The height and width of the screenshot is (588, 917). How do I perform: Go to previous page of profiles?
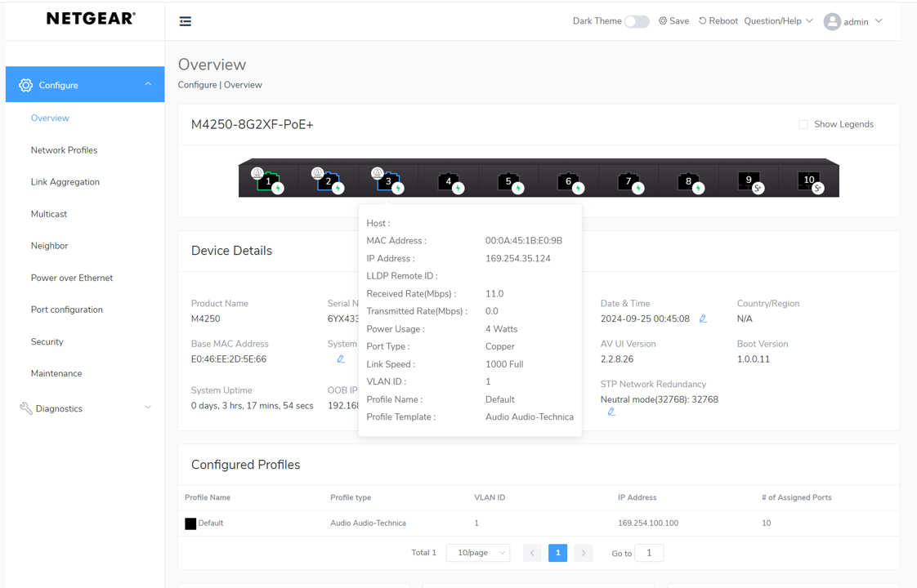click(x=531, y=553)
